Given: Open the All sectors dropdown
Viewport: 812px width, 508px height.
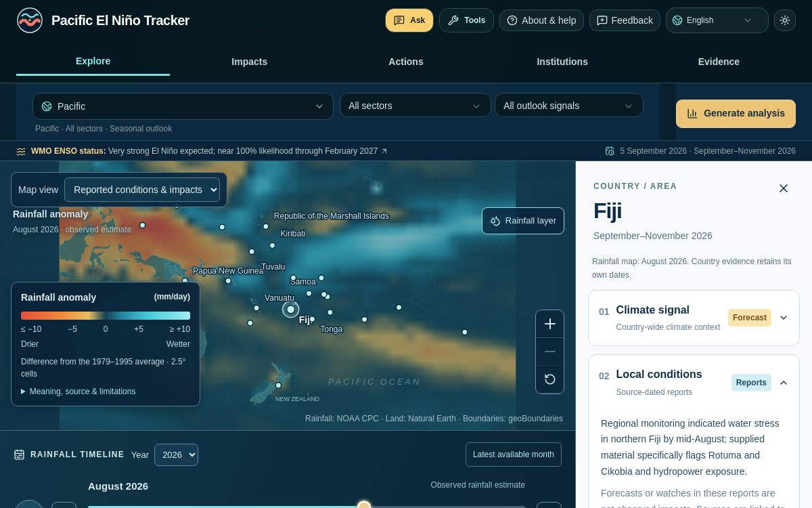Looking at the screenshot, I should [415, 106].
